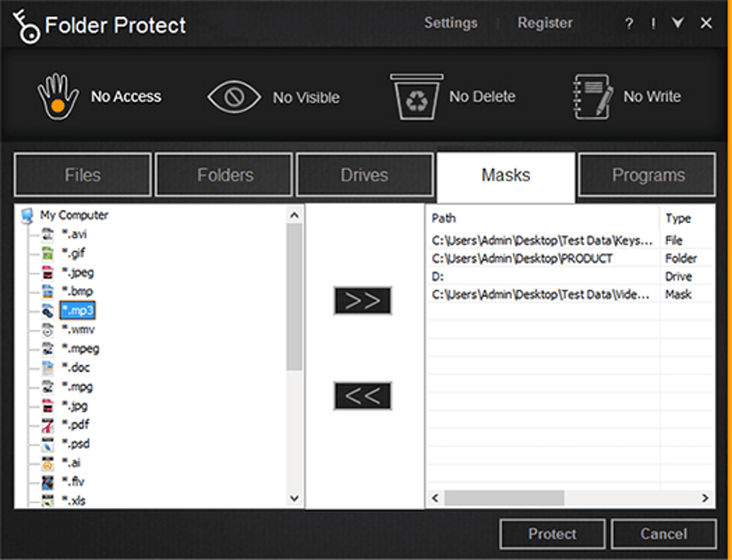The image size is (732, 560).
Task: Click the No Visible eye icon
Action: pyautogui.click(x=234, y=98)
